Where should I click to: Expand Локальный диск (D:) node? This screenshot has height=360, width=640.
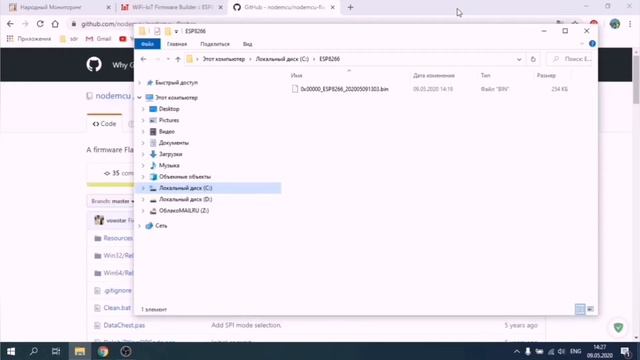coord(143,200)
